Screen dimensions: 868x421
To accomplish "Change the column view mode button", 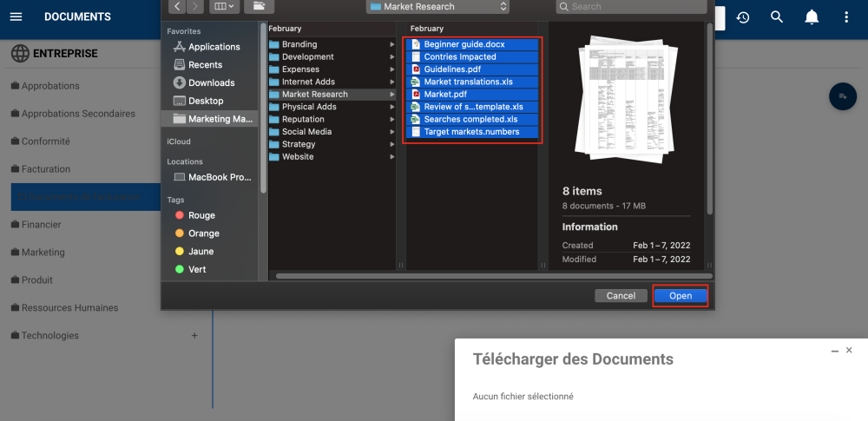I will [226, 6].
